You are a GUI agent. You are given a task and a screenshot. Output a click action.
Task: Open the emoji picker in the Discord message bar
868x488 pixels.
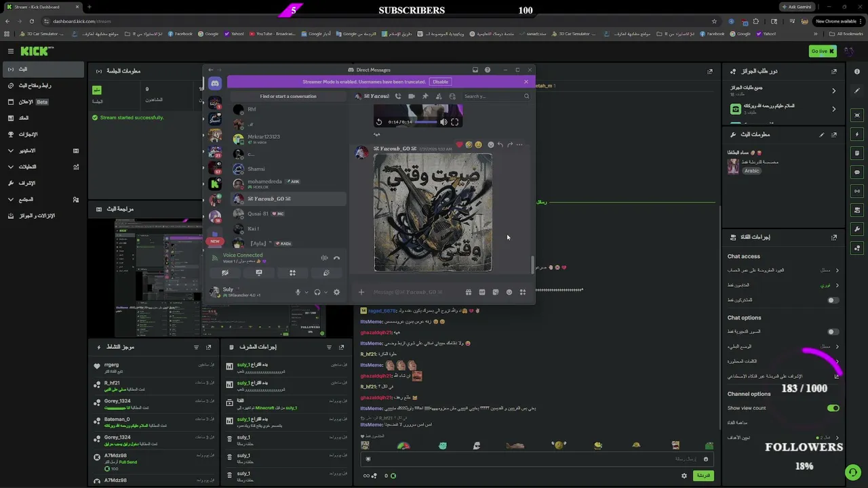point(509,292)
